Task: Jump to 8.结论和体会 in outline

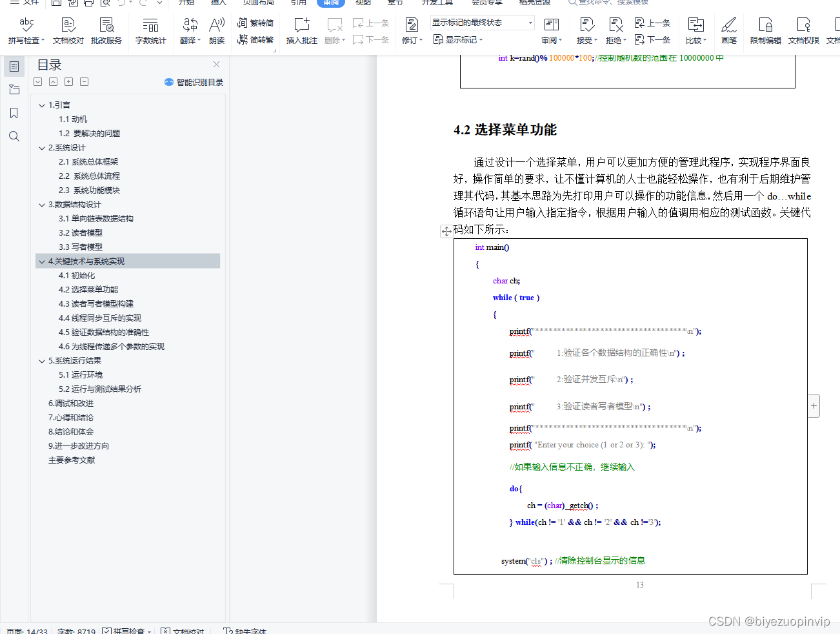Action: [x=71, y=432]
